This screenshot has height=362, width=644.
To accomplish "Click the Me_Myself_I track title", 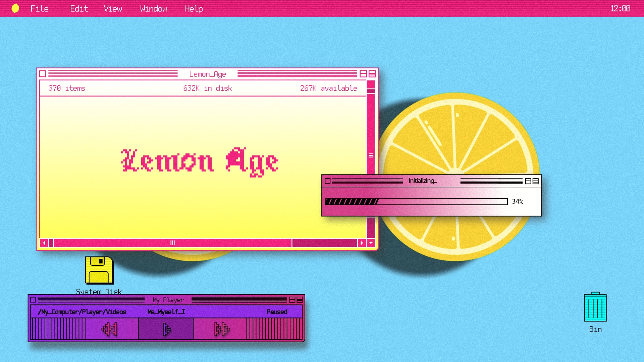I will point(166,312).
